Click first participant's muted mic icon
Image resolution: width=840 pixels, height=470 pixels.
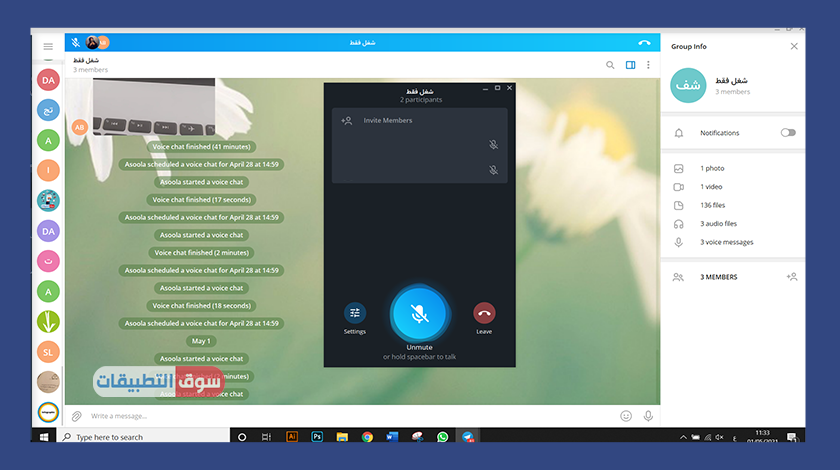[493, 145]
